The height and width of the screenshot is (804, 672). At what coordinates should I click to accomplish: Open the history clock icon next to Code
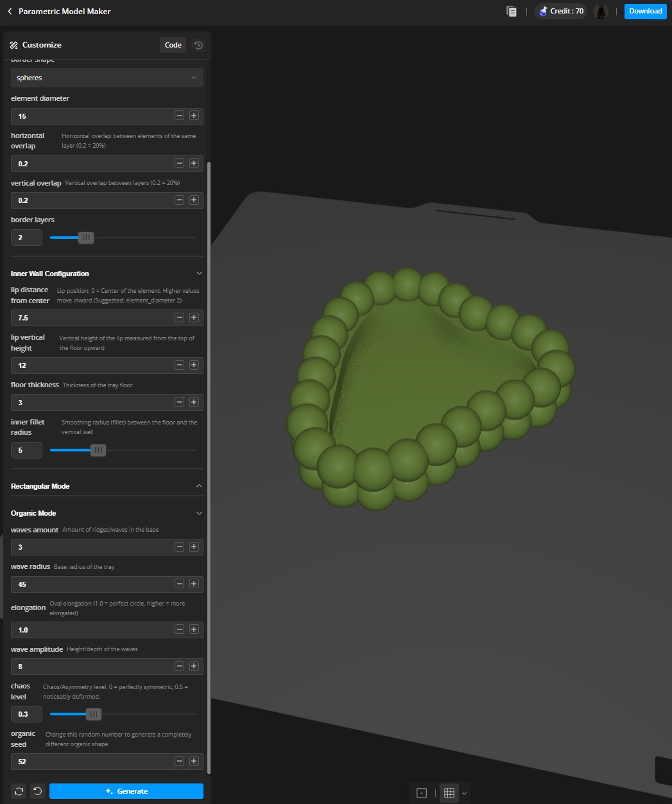(x=198, y=45)
